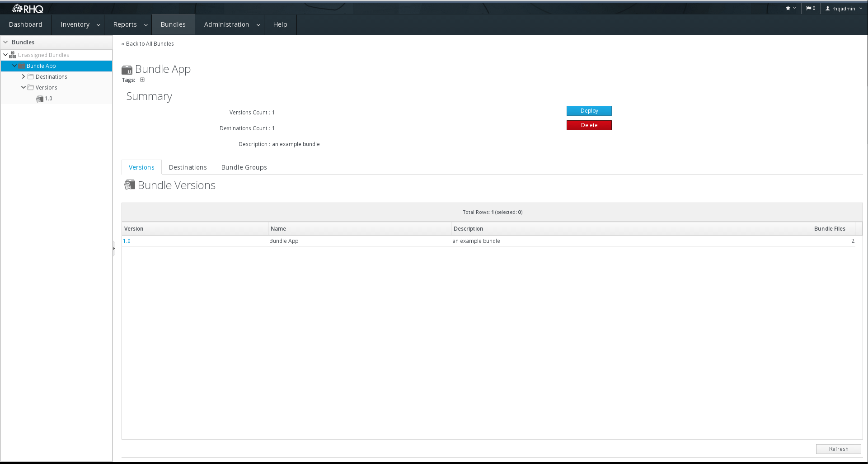
Task: Go back to All Bundles
Action: (x=148, y=44)
